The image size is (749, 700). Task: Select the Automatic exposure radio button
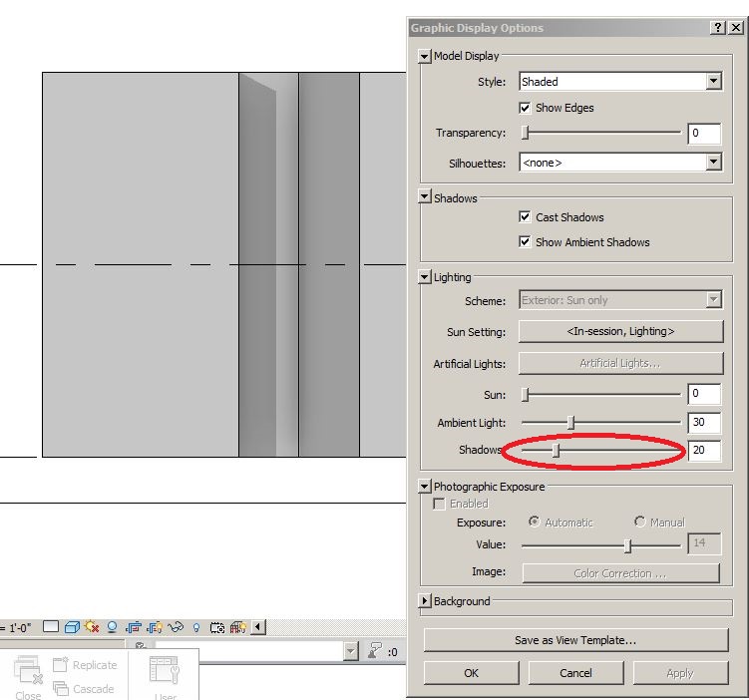[534, 522]
